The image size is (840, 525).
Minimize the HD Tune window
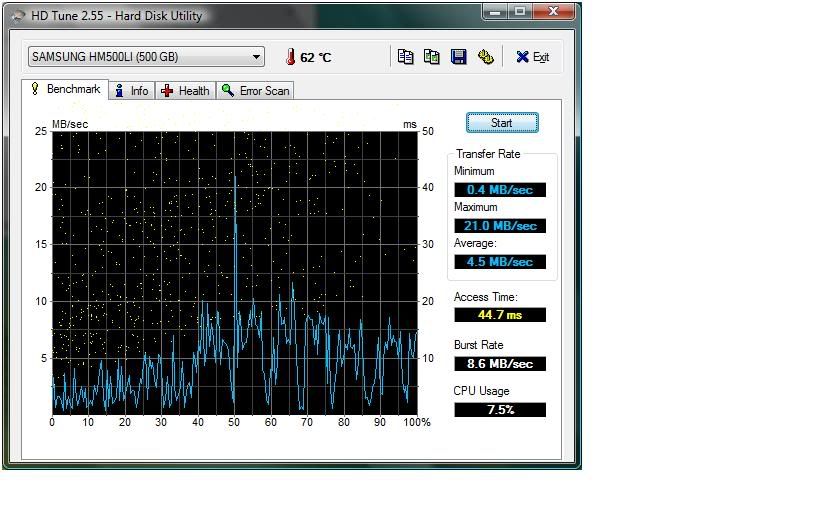[x=495, y=11]
